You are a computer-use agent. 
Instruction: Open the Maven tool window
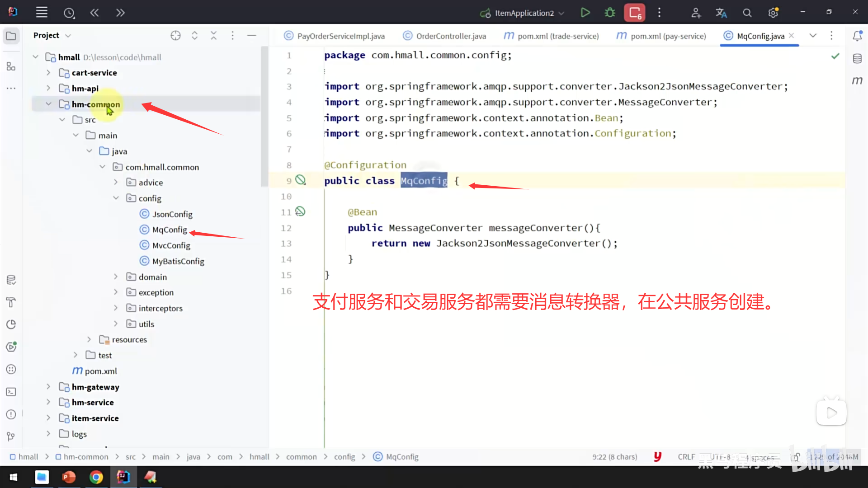(857, 81)
